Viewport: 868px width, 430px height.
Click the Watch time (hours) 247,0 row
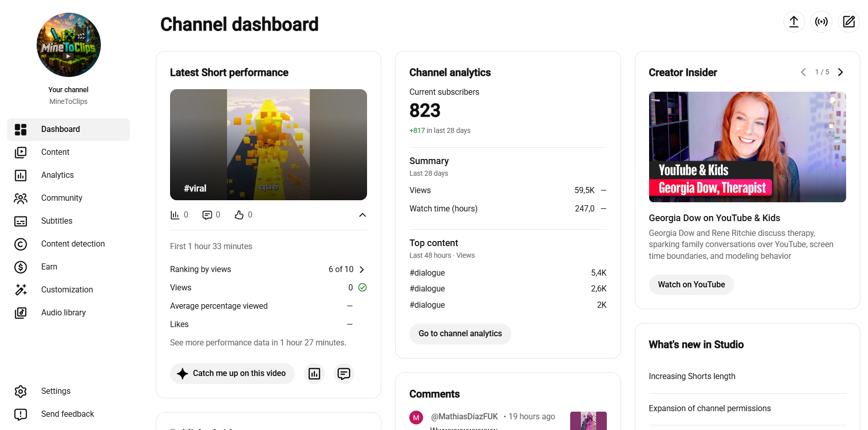click(x=508, y=209)
